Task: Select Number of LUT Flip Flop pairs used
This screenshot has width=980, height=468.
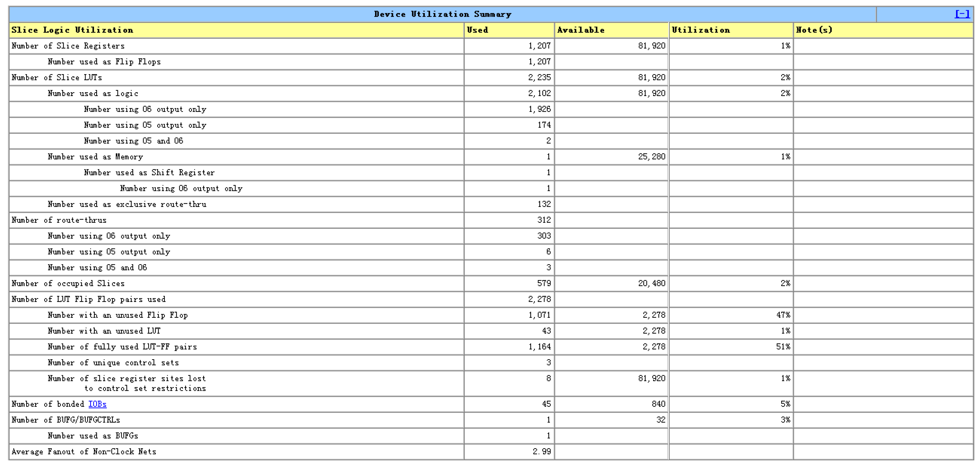Action: click(89, 299)
